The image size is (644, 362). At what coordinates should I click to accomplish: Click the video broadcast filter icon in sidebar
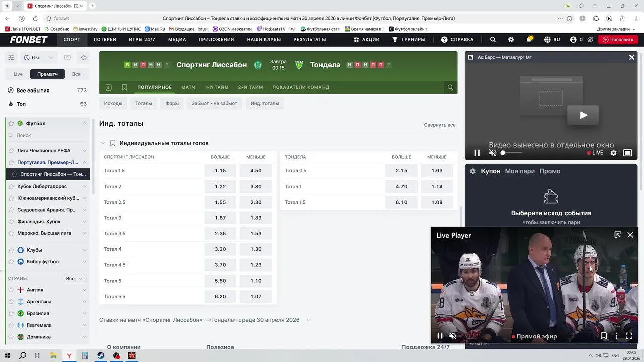point(67,57)
